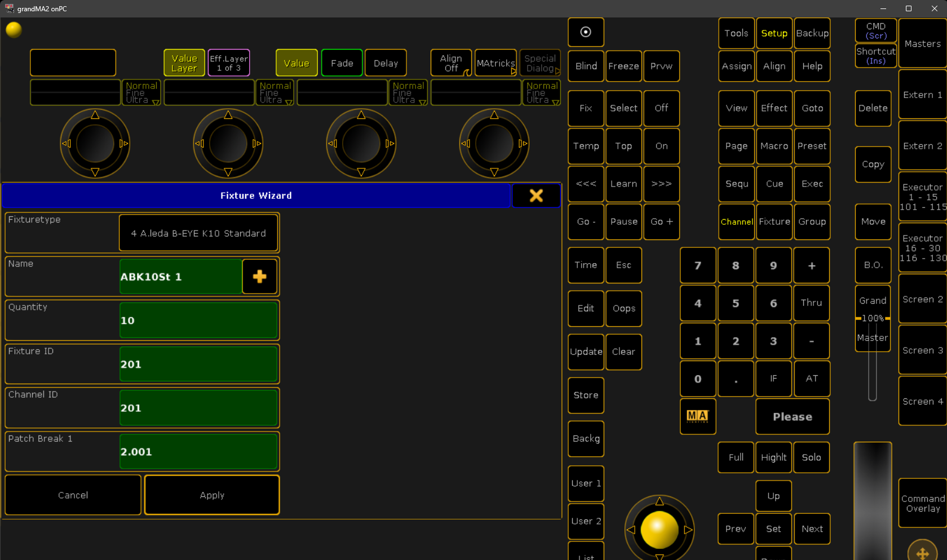
Task: Open the MAtricks options button
Action: pos(495,63)
